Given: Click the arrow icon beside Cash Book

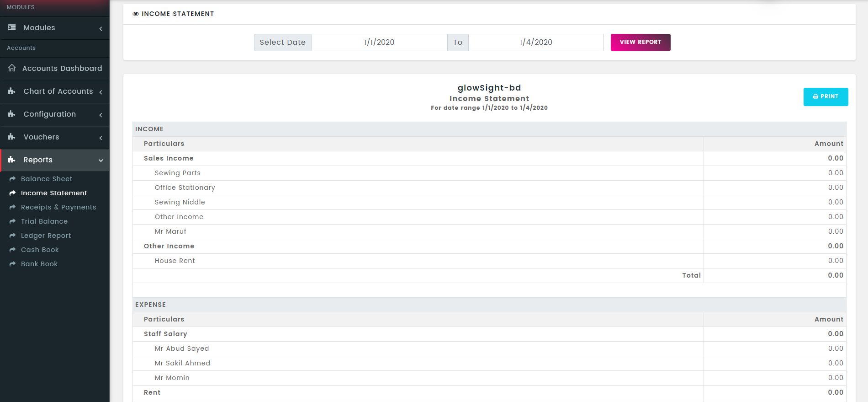Looking at the screenshot, I should click(12, 250).
